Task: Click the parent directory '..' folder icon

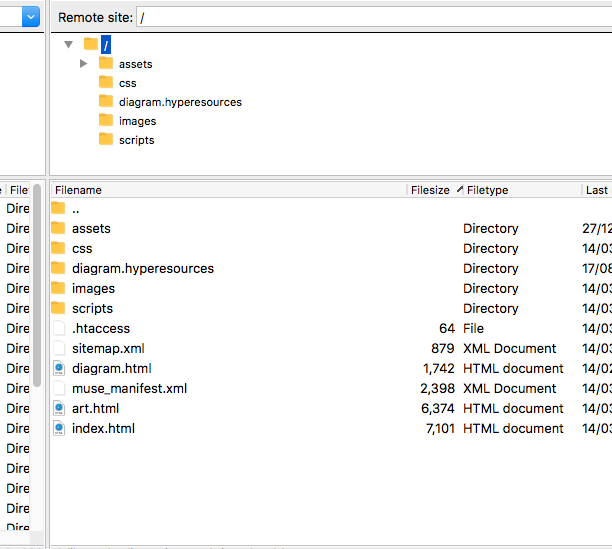Action: click(x=58, y=208)
